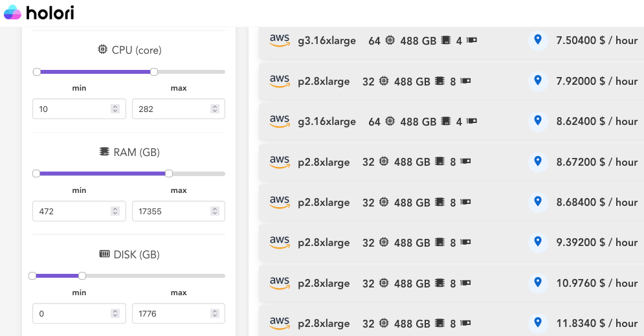
Task: Click the DISK max slider handle
Action: [x=82, y=276]
